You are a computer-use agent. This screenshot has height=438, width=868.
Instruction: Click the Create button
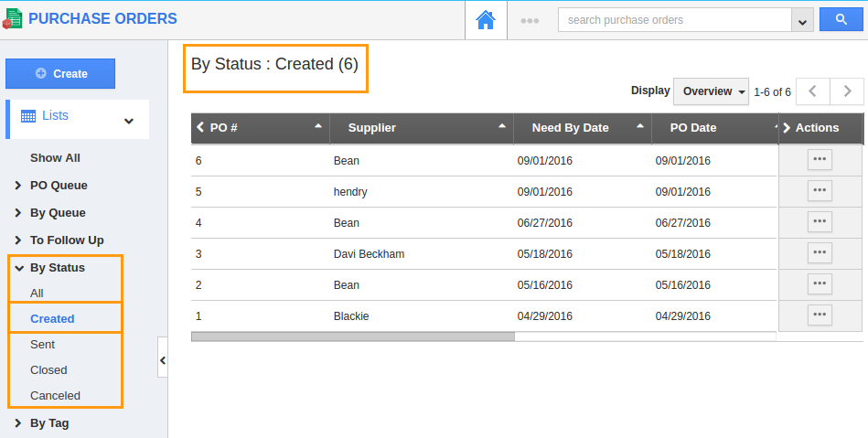pos(60,73)
